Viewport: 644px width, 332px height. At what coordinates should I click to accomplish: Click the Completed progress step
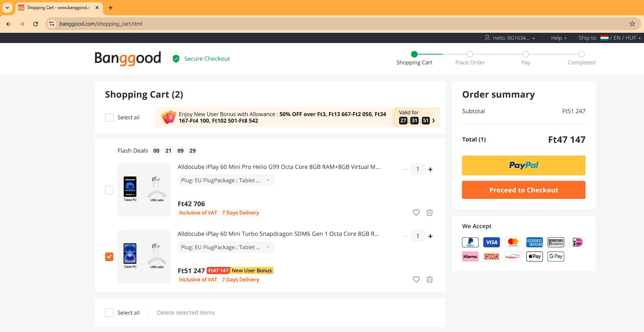(x=582, y=59)
